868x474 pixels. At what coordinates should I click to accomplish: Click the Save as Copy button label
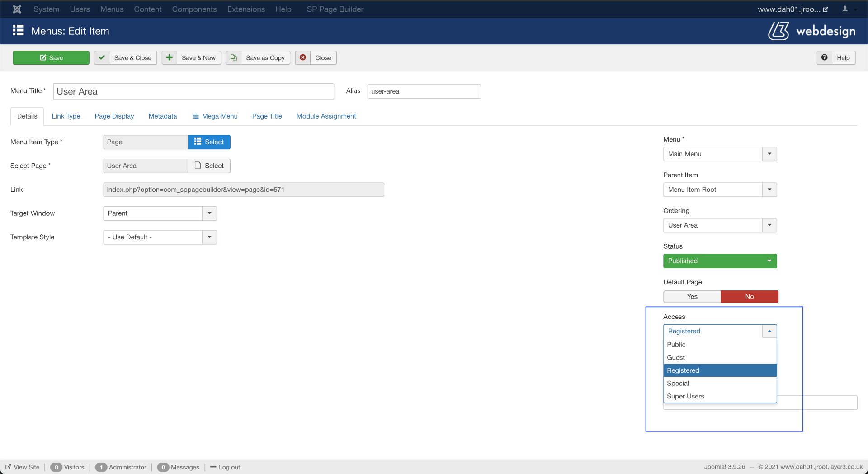click(265, 57)
